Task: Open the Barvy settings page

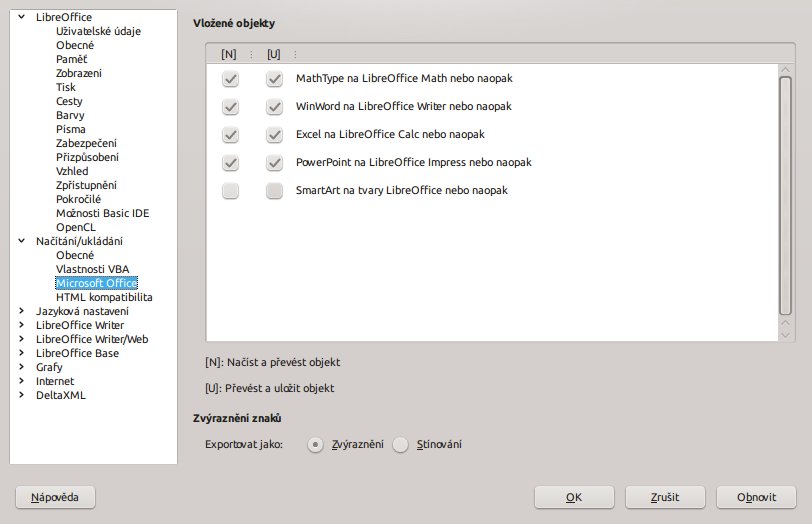Action: click(x=70, y=115)
